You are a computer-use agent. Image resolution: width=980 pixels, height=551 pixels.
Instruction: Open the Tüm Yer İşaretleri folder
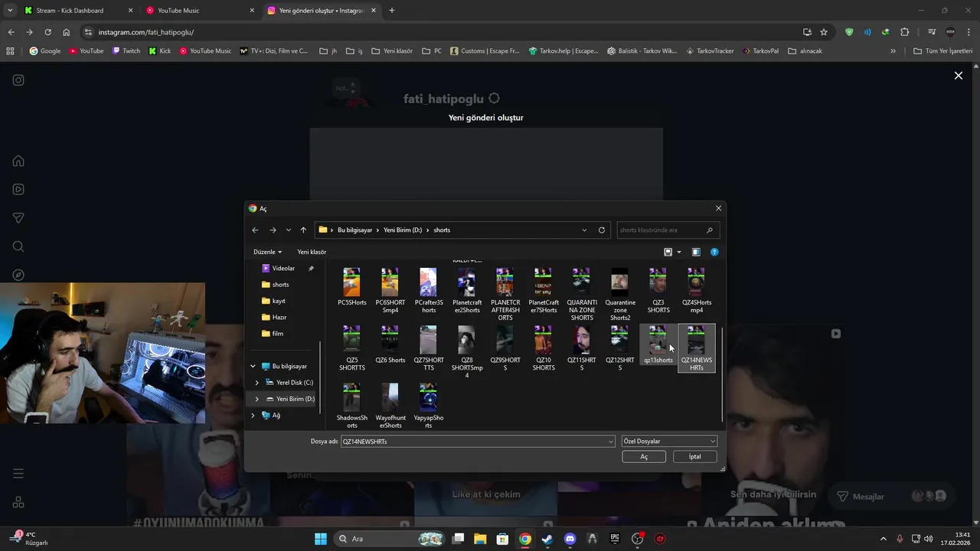[943, 51]
